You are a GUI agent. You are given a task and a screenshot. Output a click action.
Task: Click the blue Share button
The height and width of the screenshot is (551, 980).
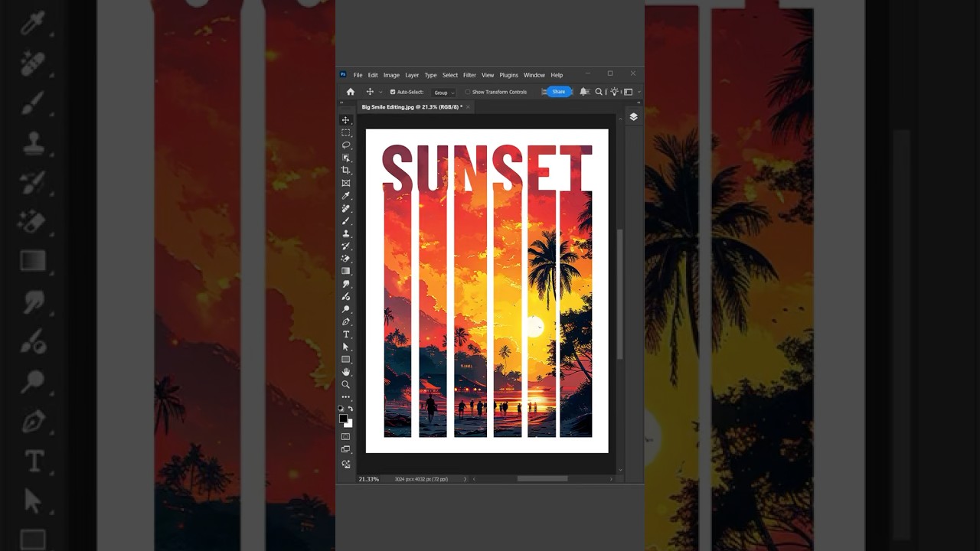coord(559,92)
